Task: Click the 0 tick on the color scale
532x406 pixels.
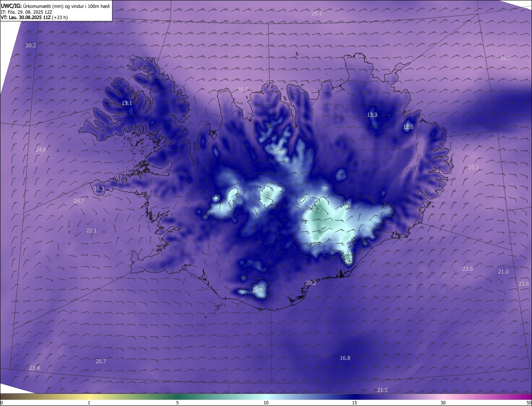Action: point(2,403)
